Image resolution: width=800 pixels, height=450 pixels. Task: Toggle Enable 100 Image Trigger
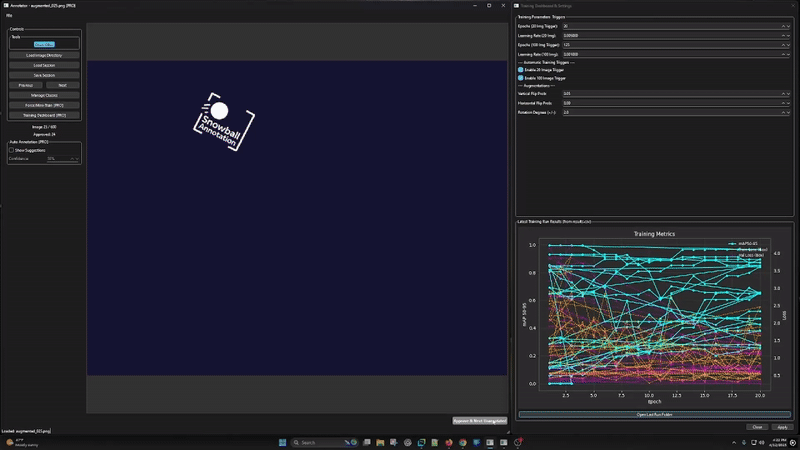pos(520,78)
